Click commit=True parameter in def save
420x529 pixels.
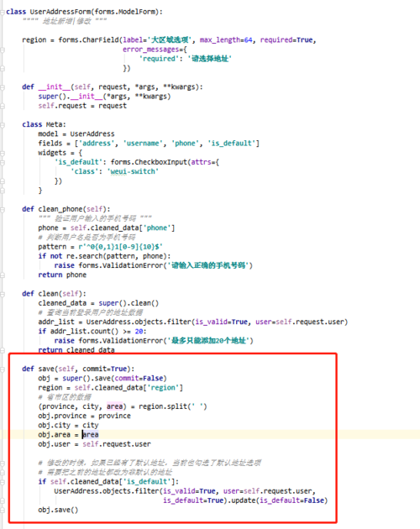point(107,369)
